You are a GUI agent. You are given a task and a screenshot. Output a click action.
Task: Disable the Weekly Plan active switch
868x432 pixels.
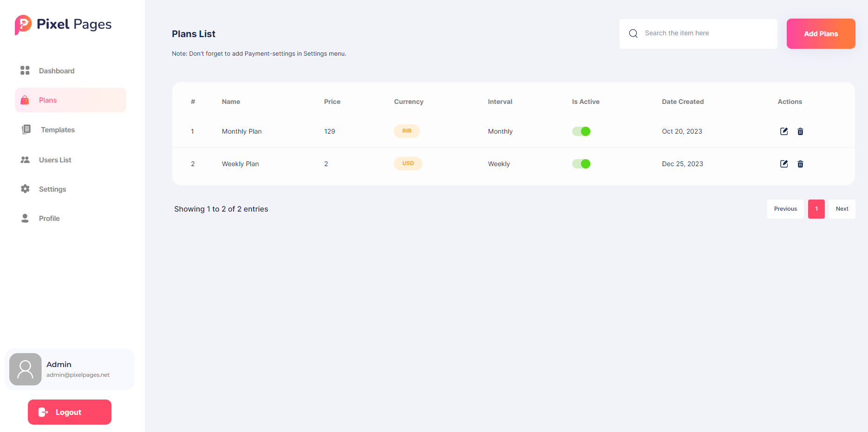pos(581,164)
